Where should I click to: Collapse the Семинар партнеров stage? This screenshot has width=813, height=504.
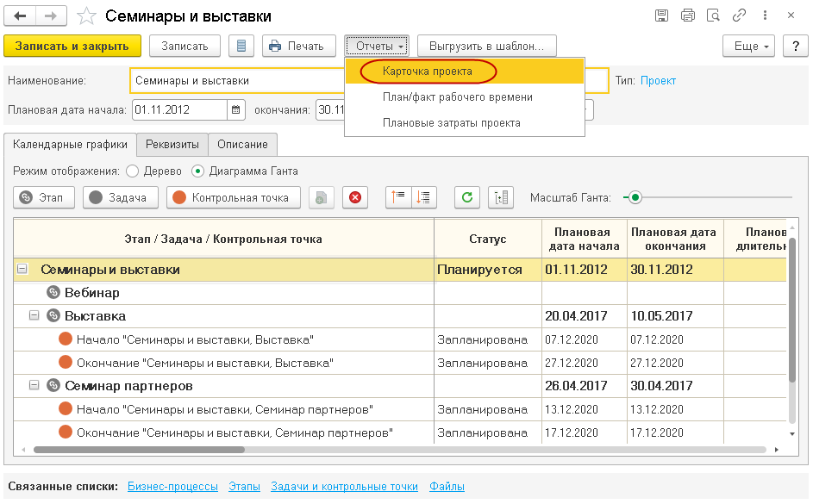point(34,385)
